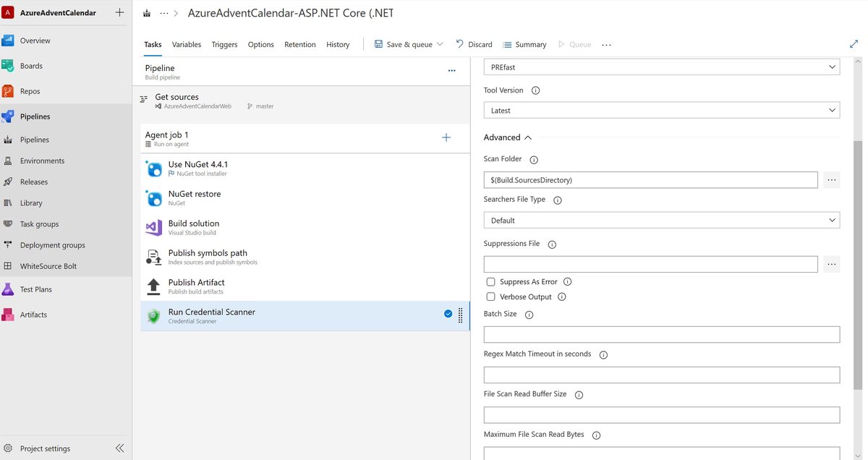Open the Repos sidebar icon
Image resolution: width=868 pixels, height=460 pixels.
(x=8, y=91)
